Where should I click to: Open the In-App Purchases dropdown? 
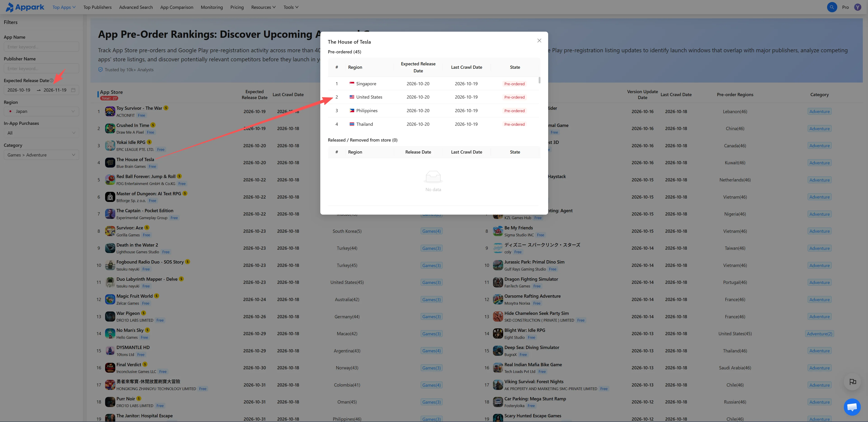pyautogui.click(x=41, y=133)
